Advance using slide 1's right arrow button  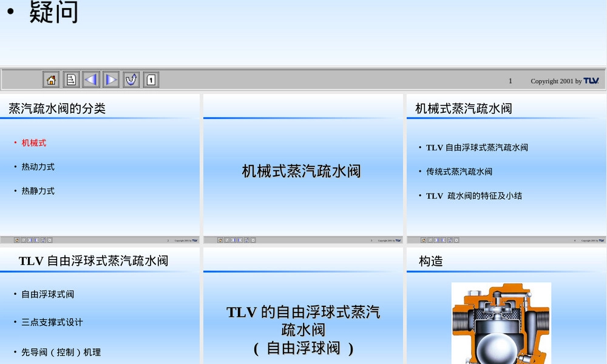pos(111,79)
